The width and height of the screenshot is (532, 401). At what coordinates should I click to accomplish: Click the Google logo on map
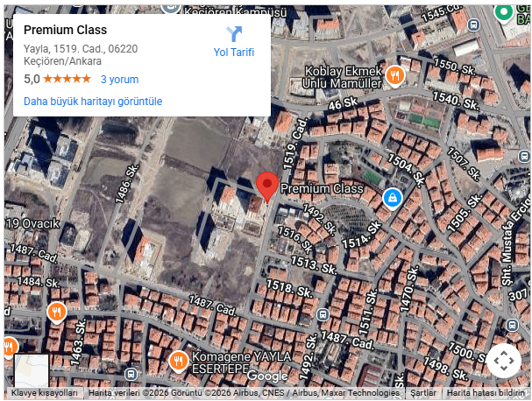267,376
